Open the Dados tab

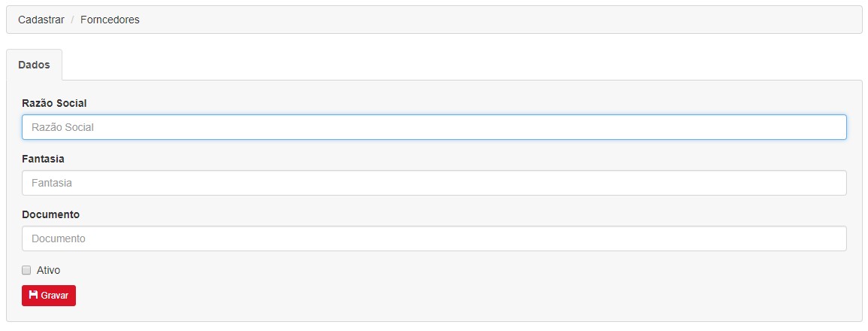tap(35, 65)
